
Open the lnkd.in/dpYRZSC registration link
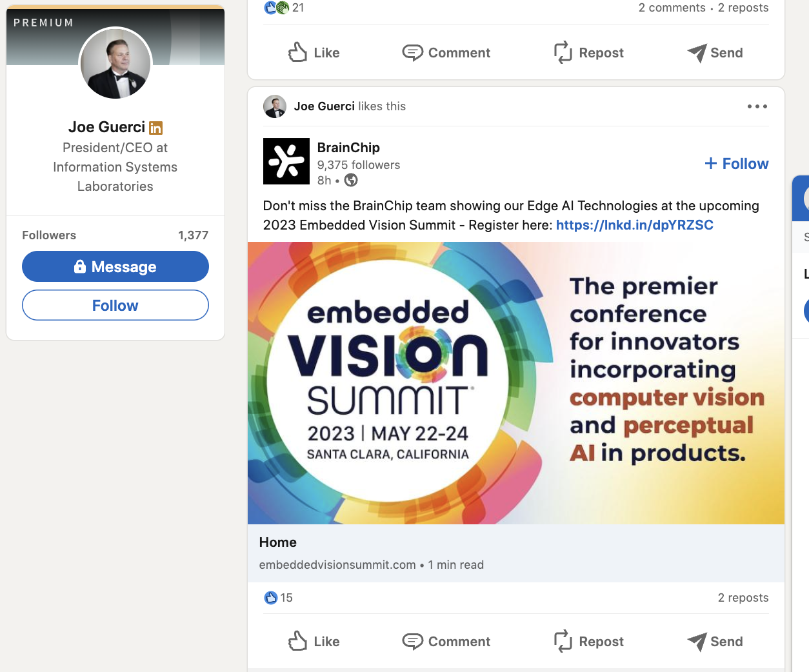coord(634,225)
